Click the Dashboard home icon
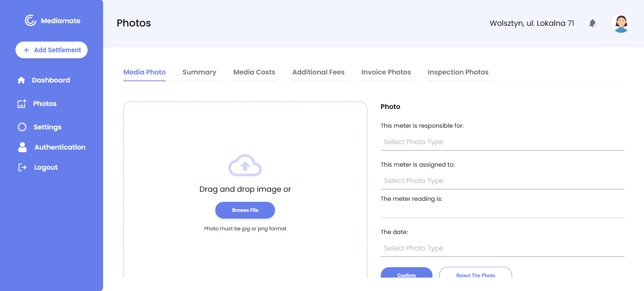The image size is (644, 291). [x=21, y=80]
